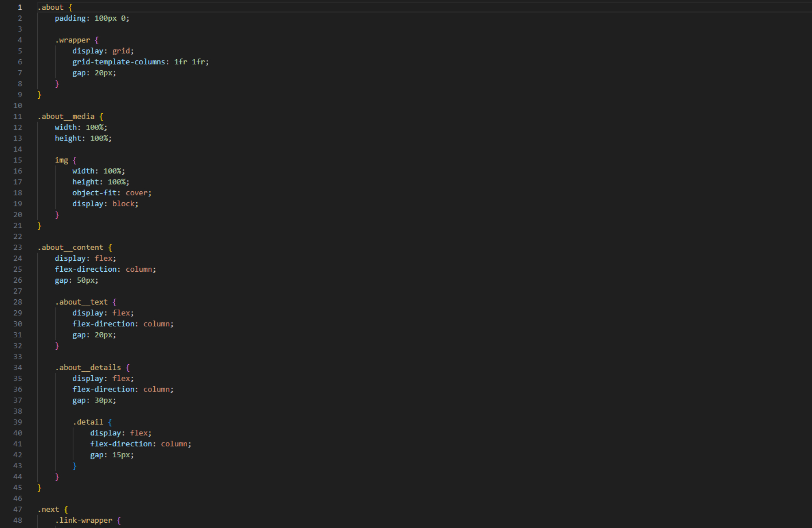Click the .about__content selector
Image resolution: width=812 pixels, height=528 pixels.
[71, 247]
